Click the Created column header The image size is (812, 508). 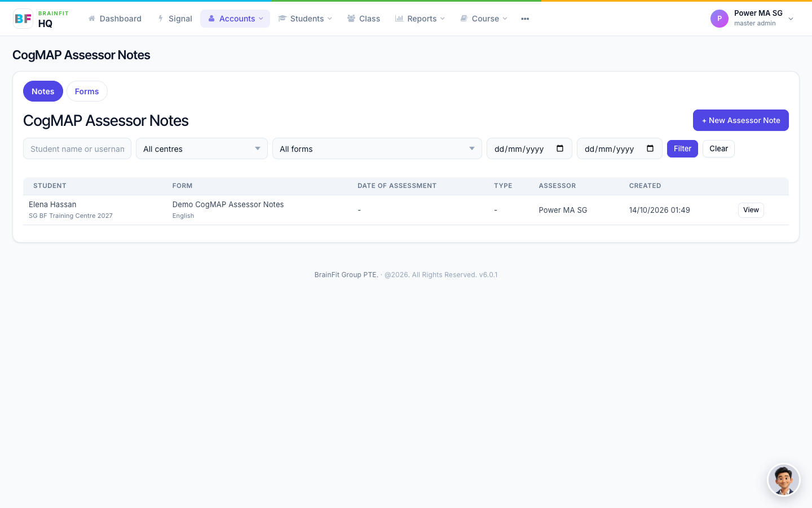pos(645,186)
